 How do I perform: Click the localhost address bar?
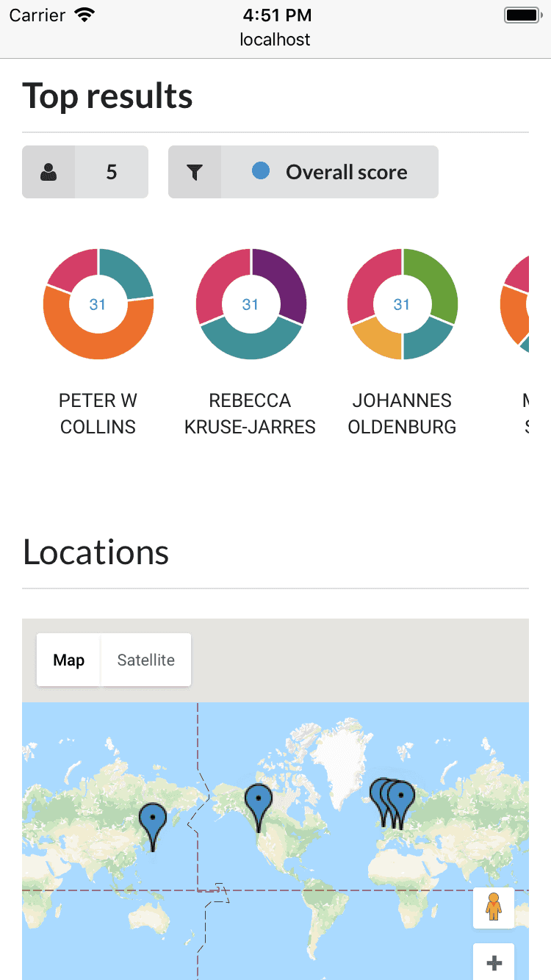(275, 40)
